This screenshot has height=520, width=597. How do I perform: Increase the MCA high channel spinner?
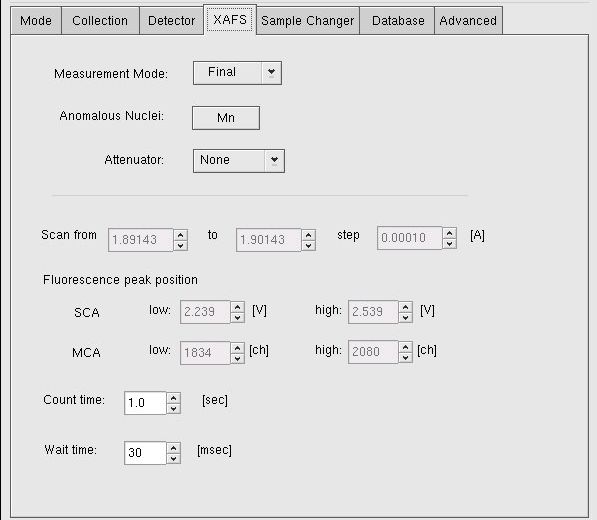[405, 347]
